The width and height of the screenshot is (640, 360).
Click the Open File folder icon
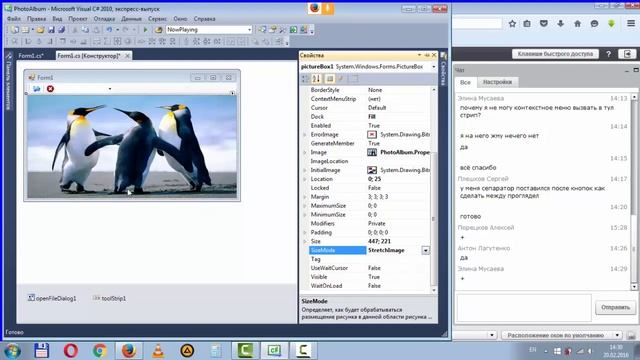pyautogui.click(x=40, y=30)
